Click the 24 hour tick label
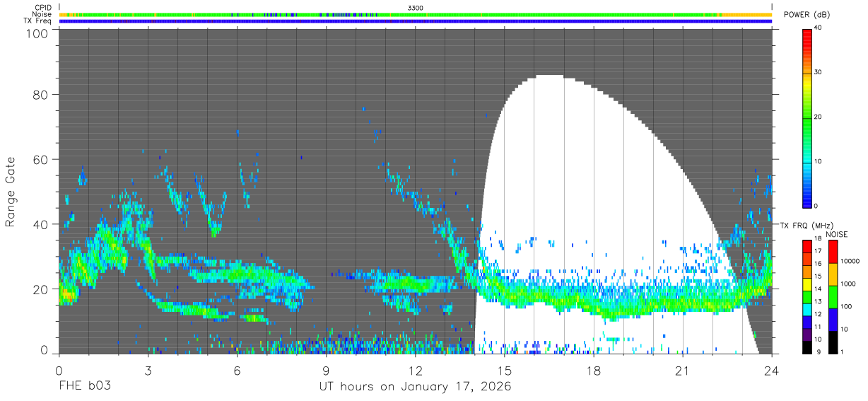 pyautogui.click(x=771, y=371)
